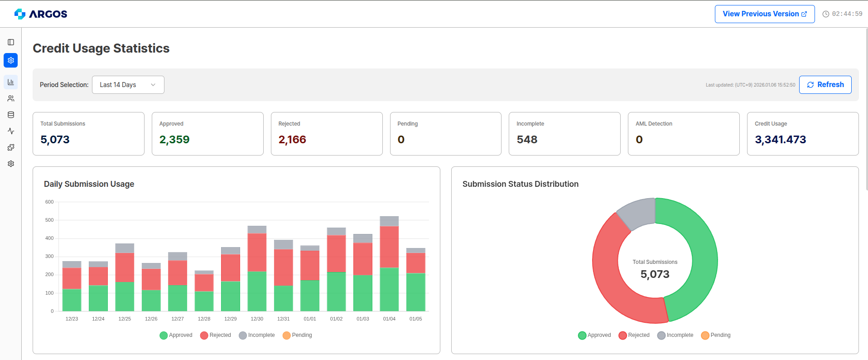
Task: Select the Credit Usage 3,341.473 card
Action: pyautogui.click(x=803, y=134)
